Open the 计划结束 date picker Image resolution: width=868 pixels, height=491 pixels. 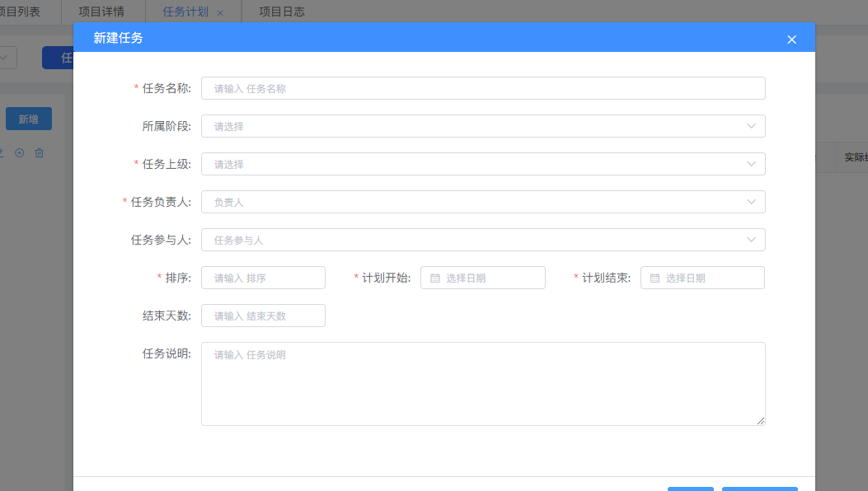coord(702,278)
